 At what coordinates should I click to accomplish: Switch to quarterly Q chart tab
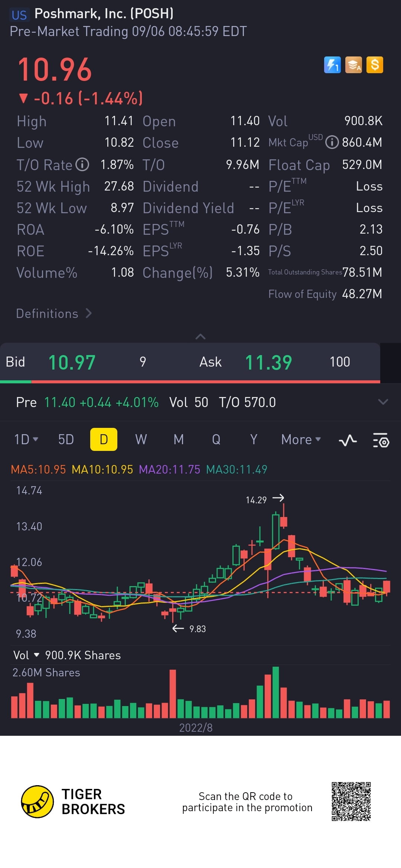[x=216, y=439]
